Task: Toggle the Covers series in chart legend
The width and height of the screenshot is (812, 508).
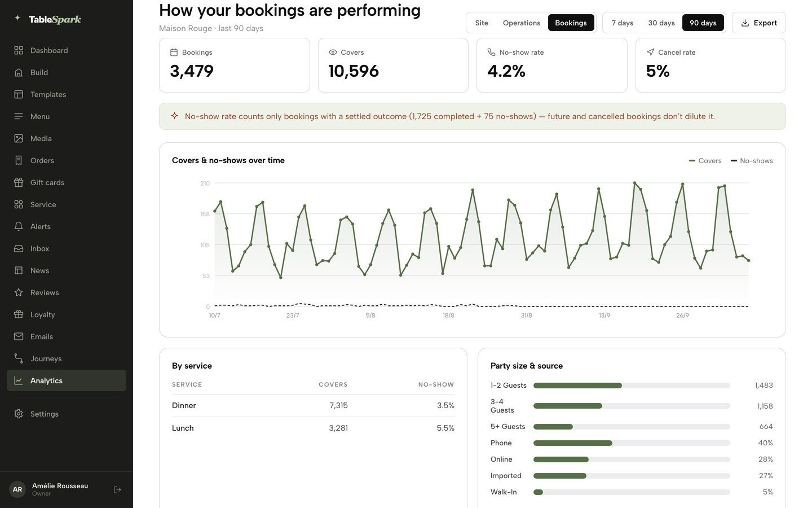Action: (705, 161)
